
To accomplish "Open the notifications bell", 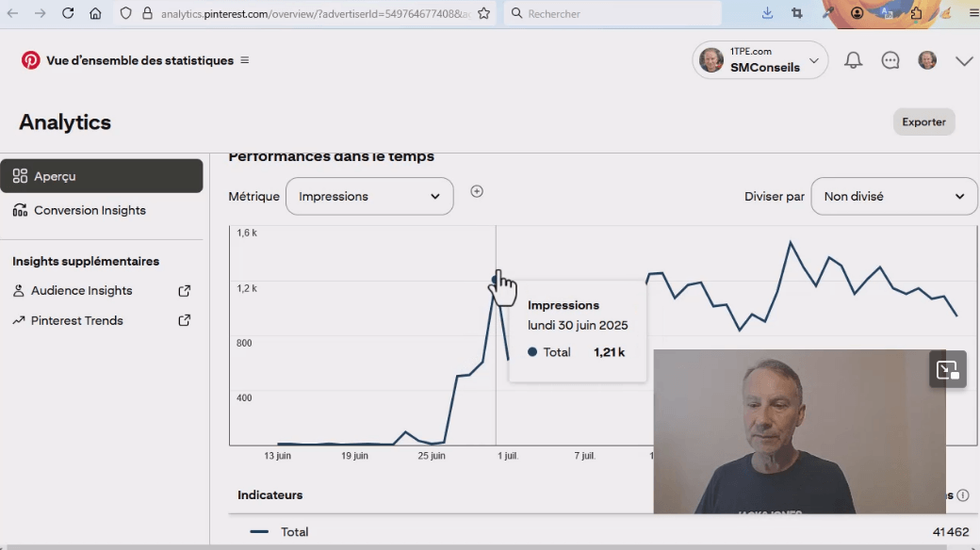I will 853,60.
